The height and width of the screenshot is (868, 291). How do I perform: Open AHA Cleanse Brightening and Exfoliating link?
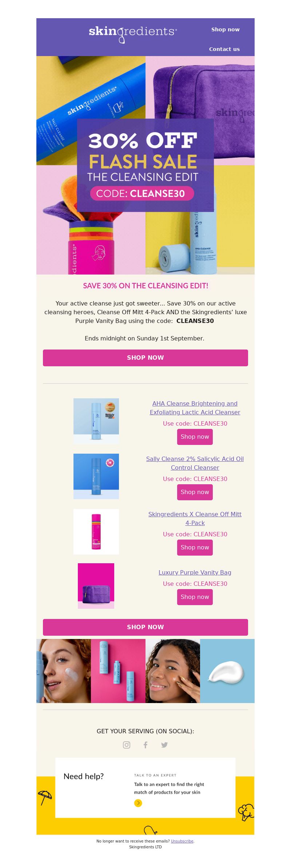pos(195,408)
